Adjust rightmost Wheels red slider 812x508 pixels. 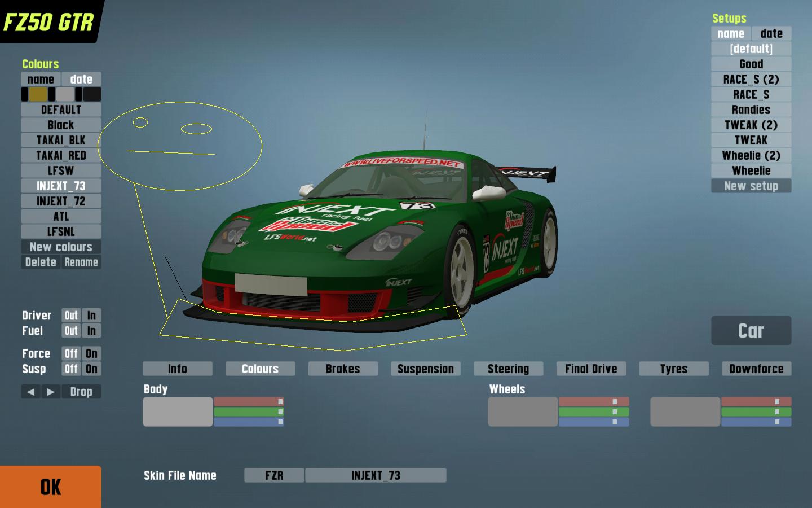756,401
